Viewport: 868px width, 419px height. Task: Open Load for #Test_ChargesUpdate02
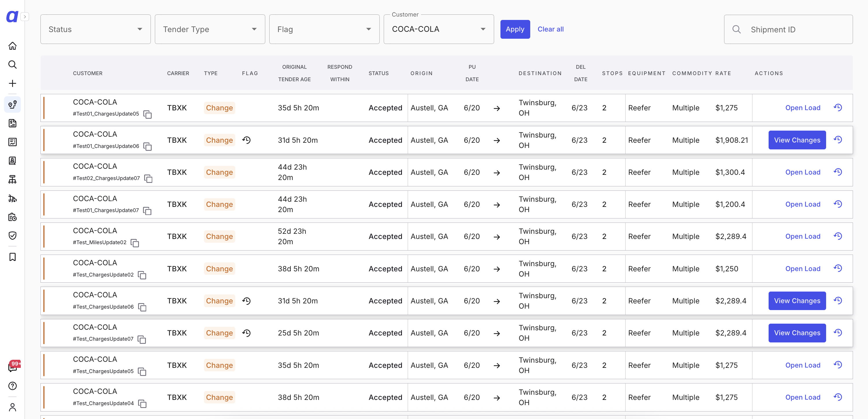coord(803,269)
